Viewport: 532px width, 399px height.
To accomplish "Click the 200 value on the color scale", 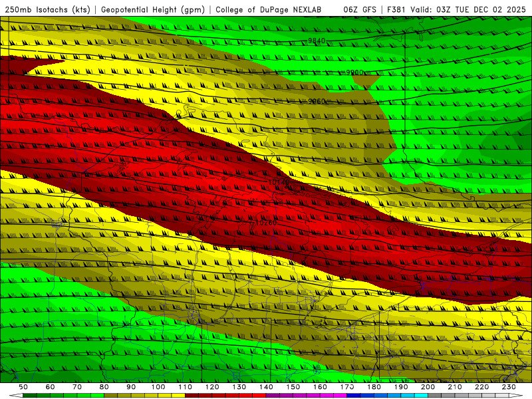I will 428,387.
